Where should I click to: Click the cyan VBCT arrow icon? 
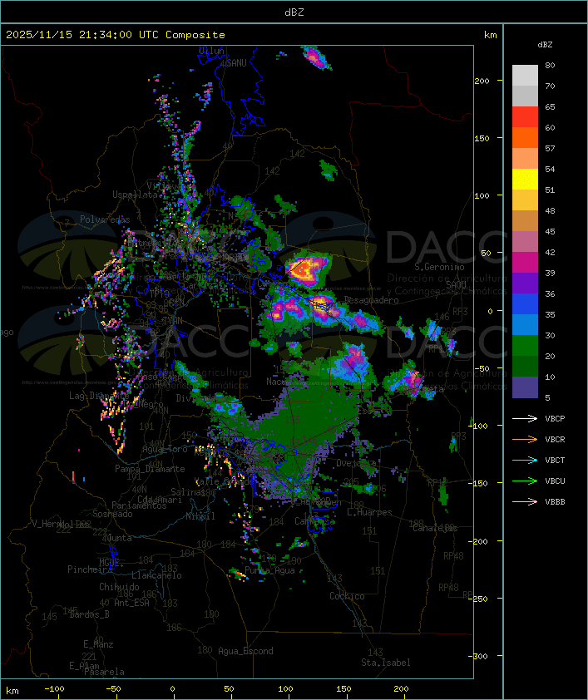coord(525,460)
